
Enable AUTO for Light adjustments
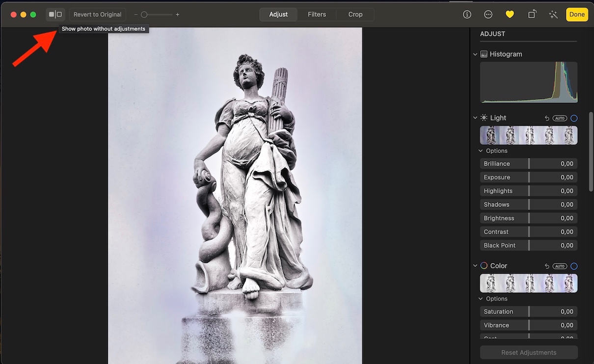coord(560,118)
